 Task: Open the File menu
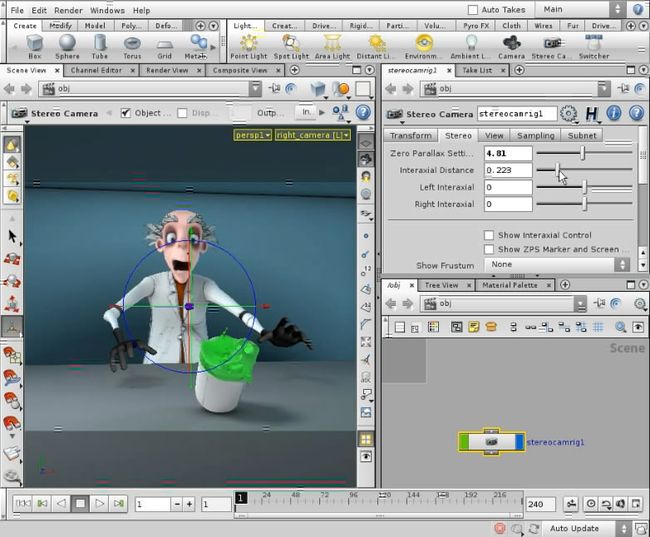click(x=17, y=10)
